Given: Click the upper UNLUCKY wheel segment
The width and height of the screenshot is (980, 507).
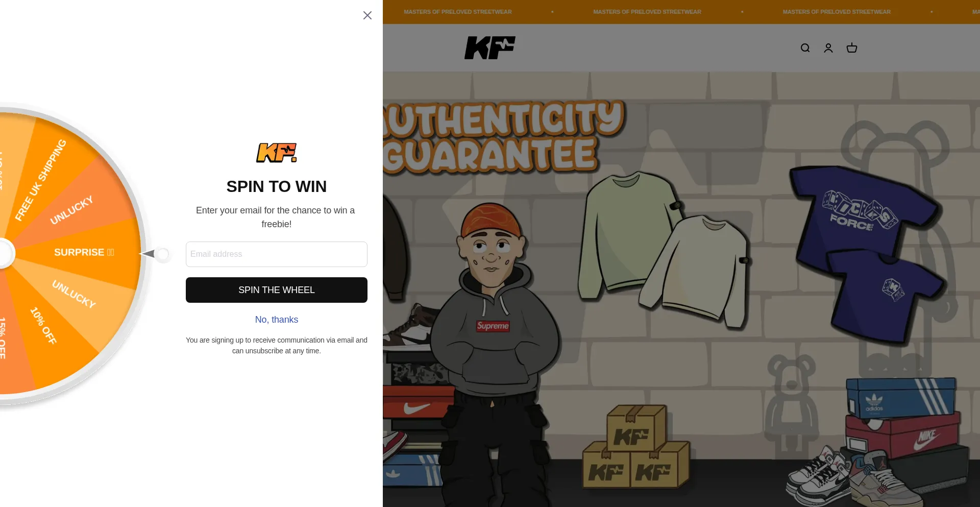Looking at the screenshot, I should [71, 210].
